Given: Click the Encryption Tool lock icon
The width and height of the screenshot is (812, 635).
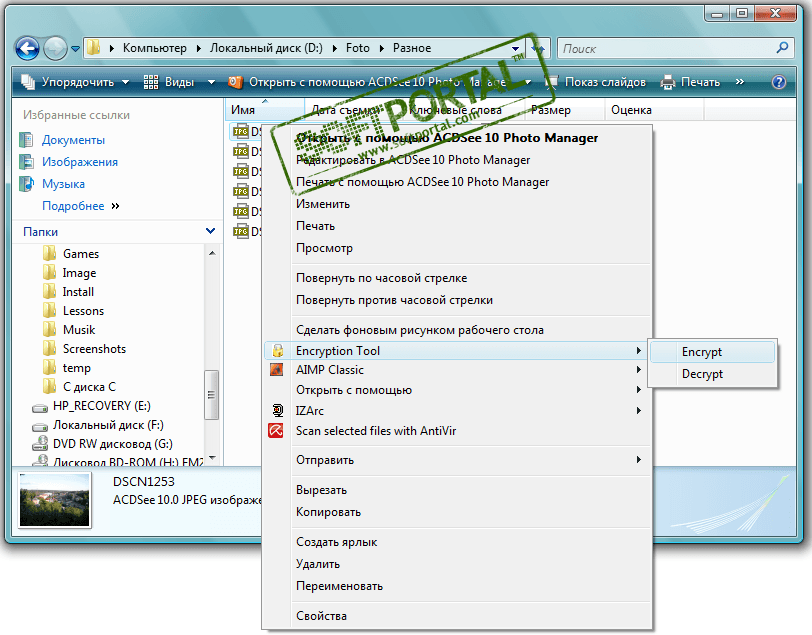Looking at the screenshot, I should point(278,351).
